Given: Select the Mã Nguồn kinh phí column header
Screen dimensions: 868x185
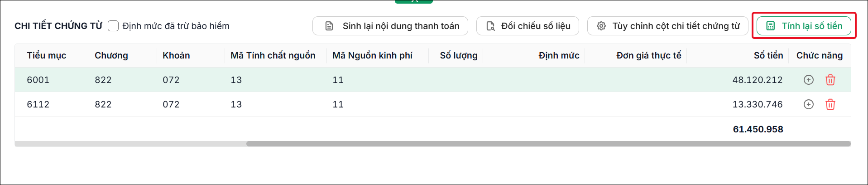Looking at the screenshot, I should [x=372, y=55].
